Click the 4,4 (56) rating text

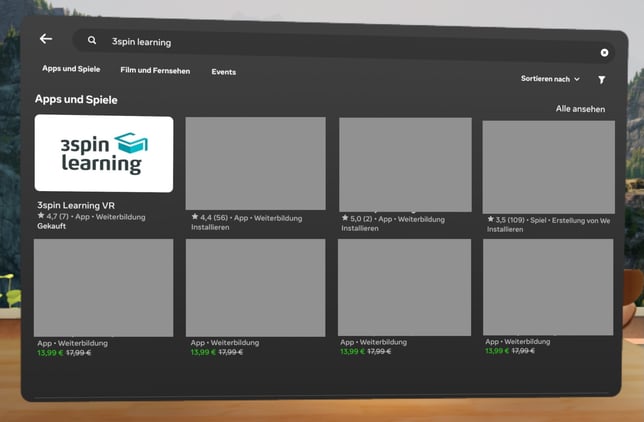point(214,218)
